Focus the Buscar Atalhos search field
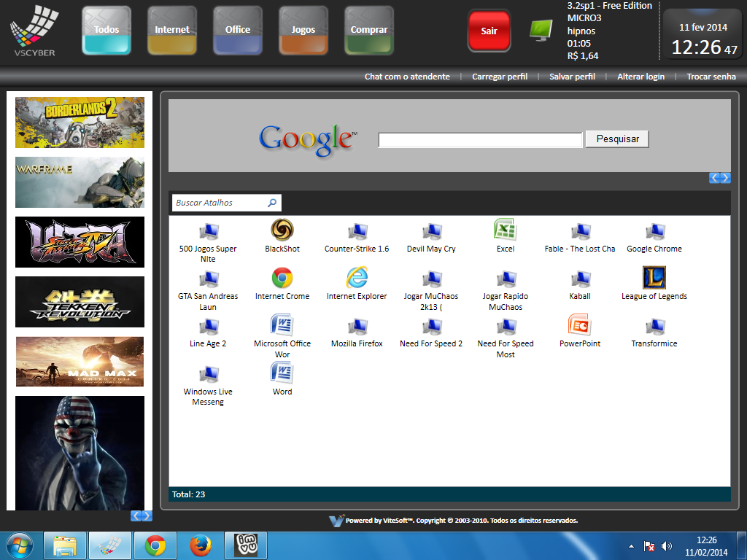The image size is (747, 560). pyautogui.click(x=227, y=203)
